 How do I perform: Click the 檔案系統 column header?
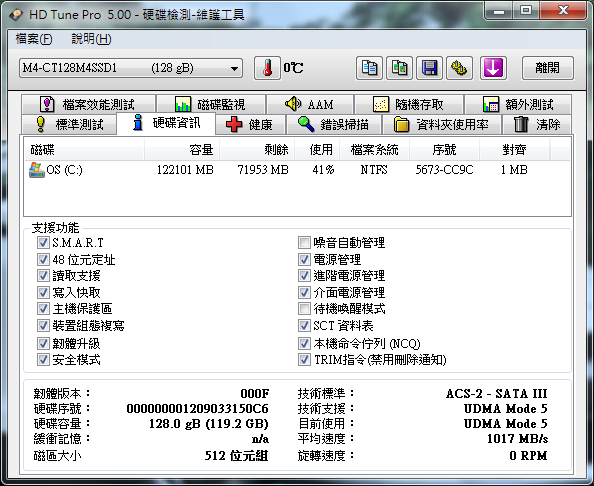374,150
